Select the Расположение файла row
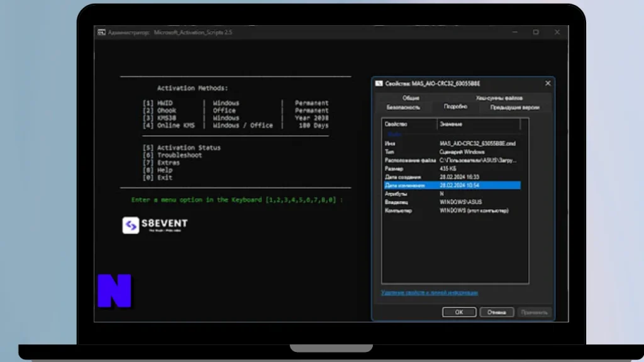Image resolution: width=644 pixels, height=362 pixels. point(452,160)
